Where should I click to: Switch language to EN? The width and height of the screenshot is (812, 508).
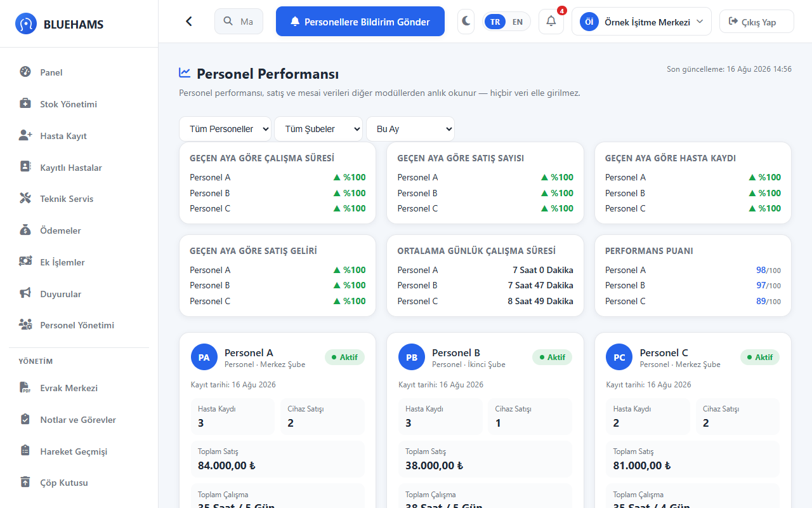tap(518, 22)
